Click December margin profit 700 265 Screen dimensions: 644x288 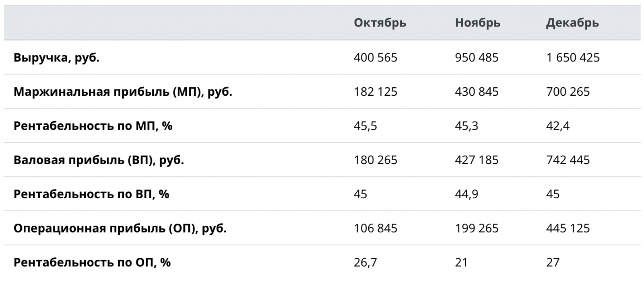pos(568,92)
